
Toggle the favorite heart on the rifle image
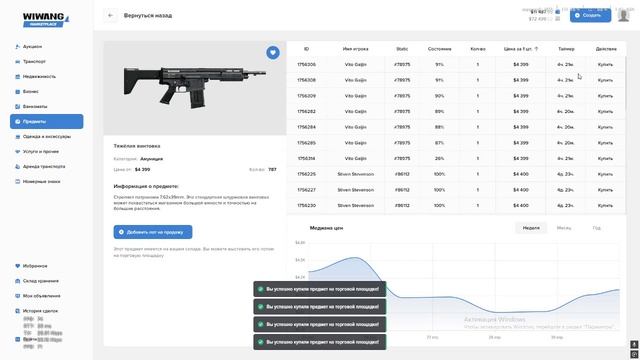point(273,52)
